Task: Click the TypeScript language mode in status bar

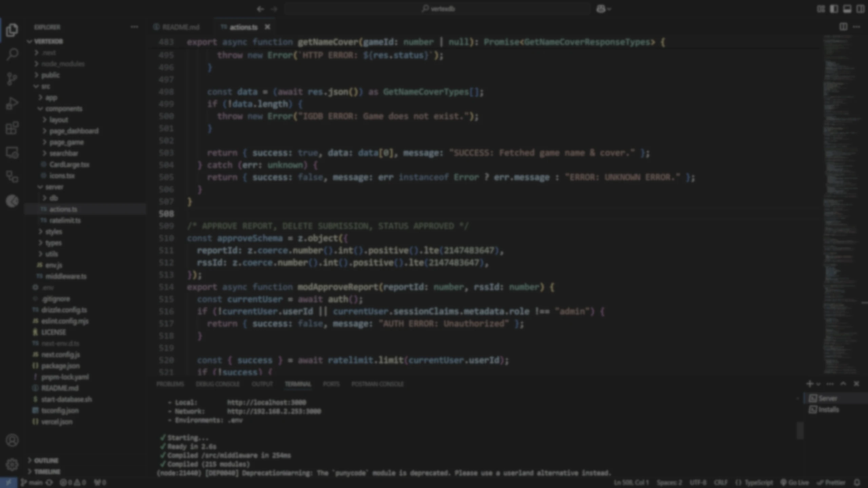Action: (758, 482)
